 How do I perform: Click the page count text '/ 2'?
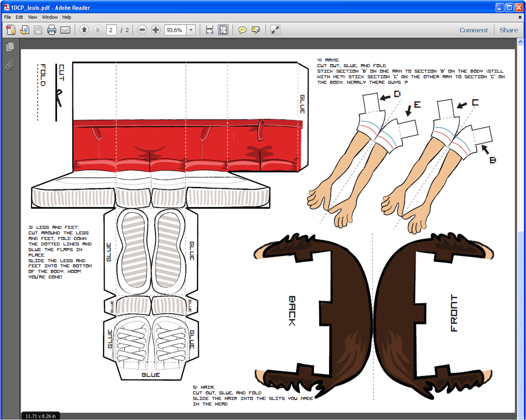125,30
